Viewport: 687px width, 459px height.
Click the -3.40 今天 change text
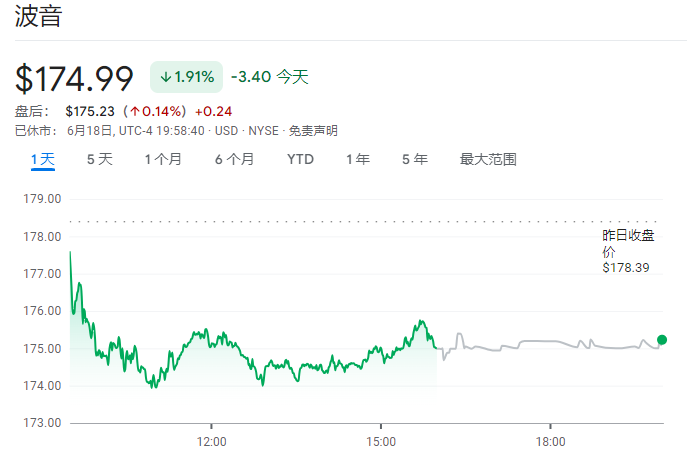click(x=269, y=77)
